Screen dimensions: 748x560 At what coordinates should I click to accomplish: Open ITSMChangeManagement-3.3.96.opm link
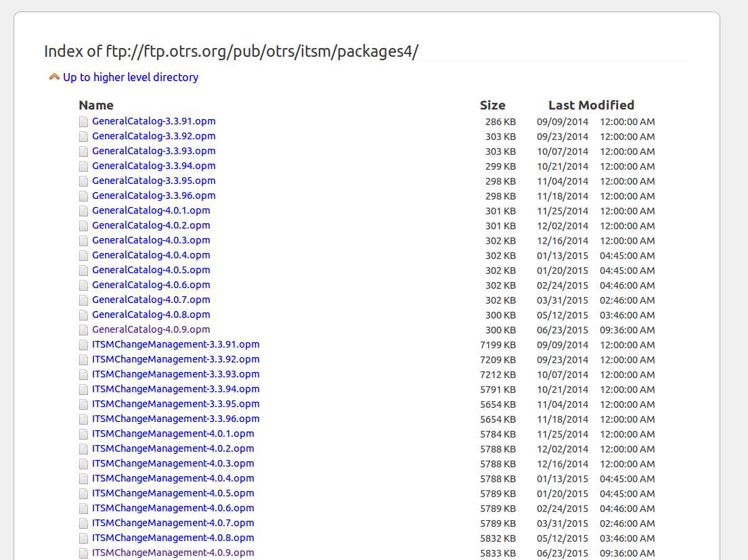(175, 419)
